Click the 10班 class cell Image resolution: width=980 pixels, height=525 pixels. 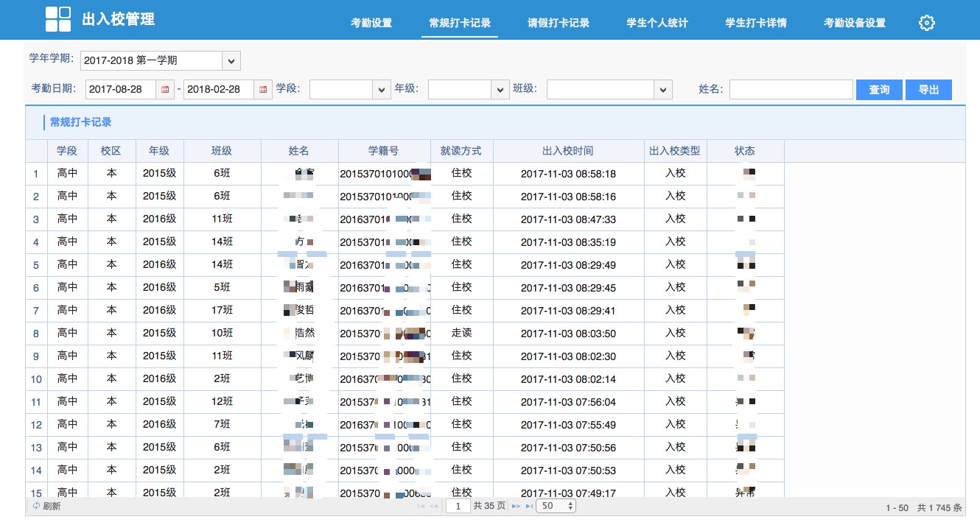222,333
